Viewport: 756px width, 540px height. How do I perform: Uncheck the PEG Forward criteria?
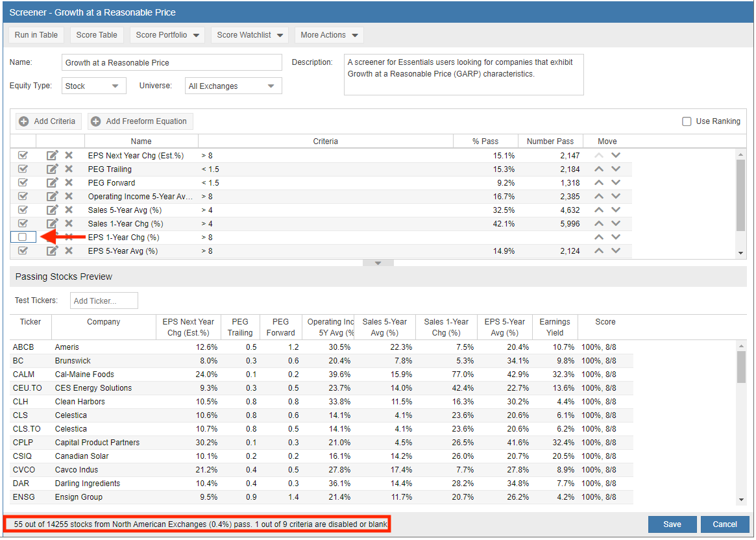tap(23, 182)
